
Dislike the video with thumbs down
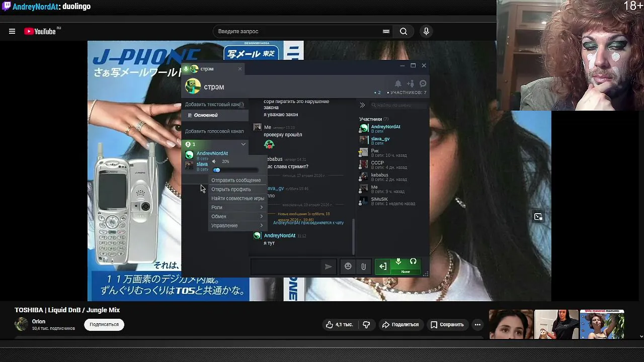[366, 325]
